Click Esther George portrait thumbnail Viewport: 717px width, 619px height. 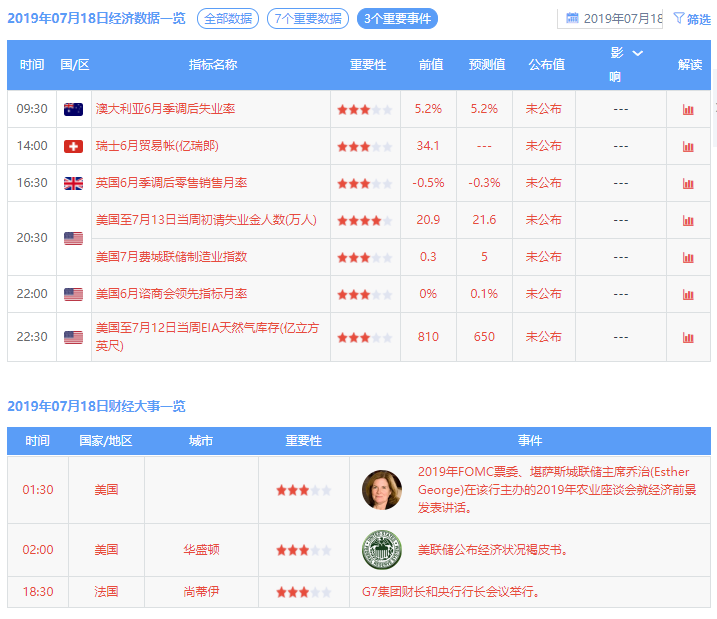(x=381, y=490)
